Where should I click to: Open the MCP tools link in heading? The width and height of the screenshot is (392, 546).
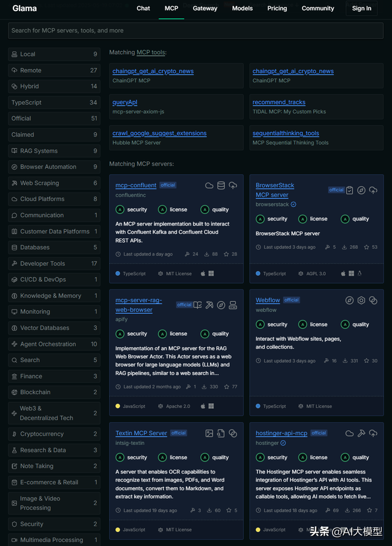point(151,52)
